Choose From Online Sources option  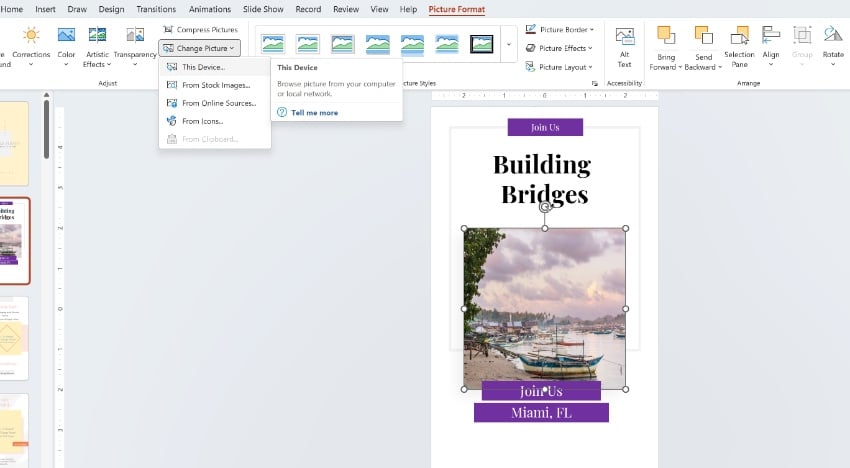coord(218,103)
